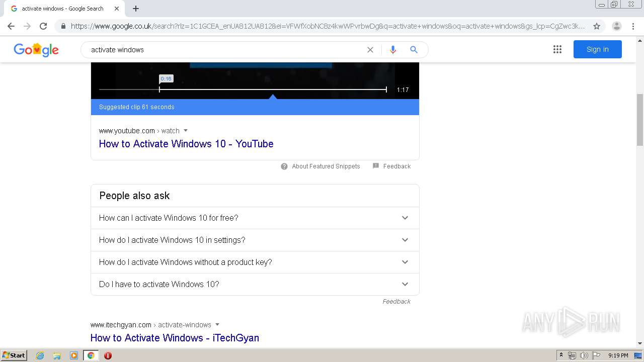Click the featured snippet Feedback link
The height and width of the screenshot is (362, 644).
pos(397,166)
